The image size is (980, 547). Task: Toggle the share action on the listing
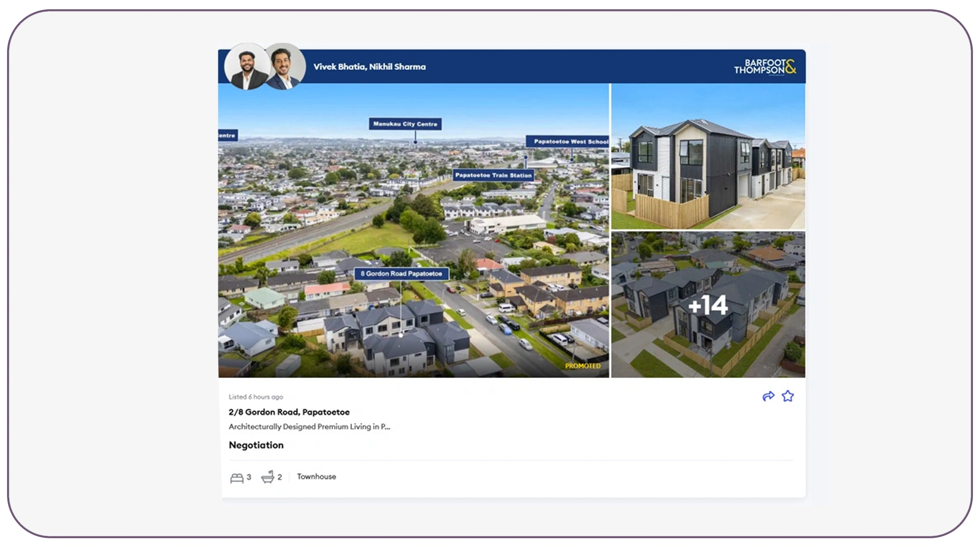769,396
